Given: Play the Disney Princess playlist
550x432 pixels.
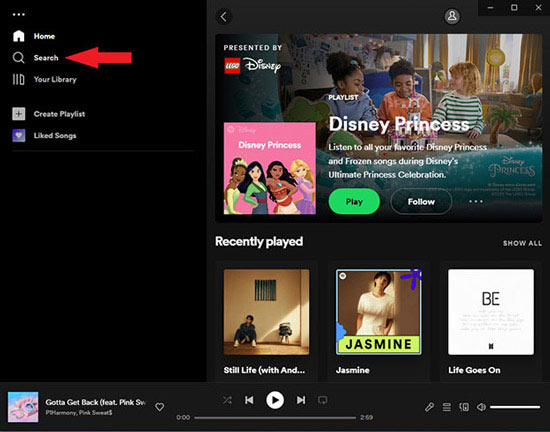Looking at the screenshot, I should coord(354,202).
